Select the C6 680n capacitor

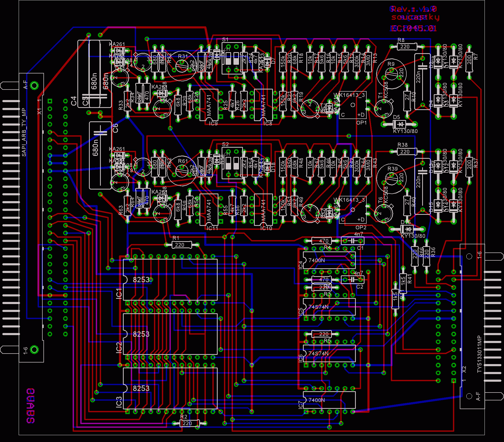point(100,155)
